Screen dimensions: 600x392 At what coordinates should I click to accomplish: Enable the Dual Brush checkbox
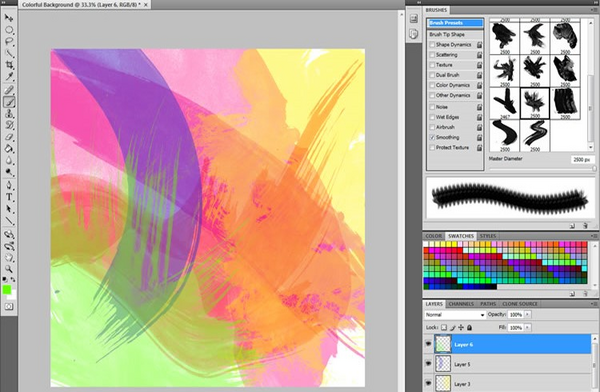tap(432, 75)
